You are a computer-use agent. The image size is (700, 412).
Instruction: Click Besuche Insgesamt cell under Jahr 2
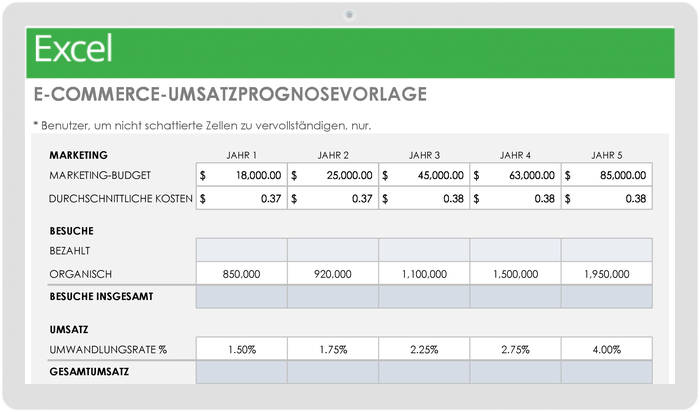(x=333, y=296)
